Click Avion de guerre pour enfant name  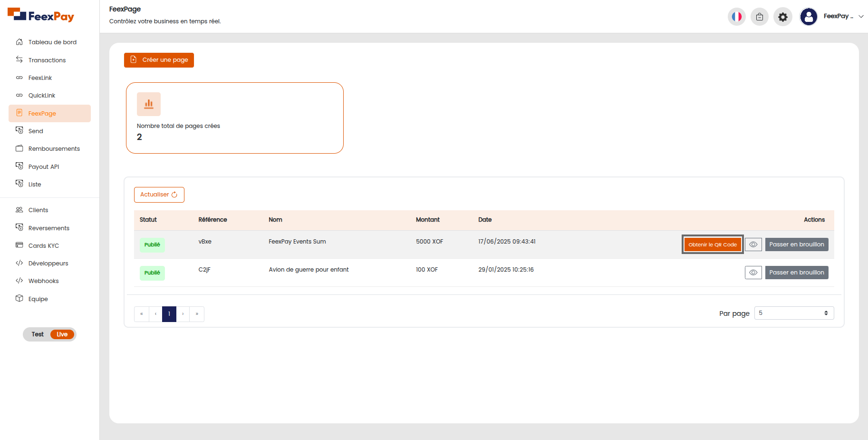coord(309,270)
